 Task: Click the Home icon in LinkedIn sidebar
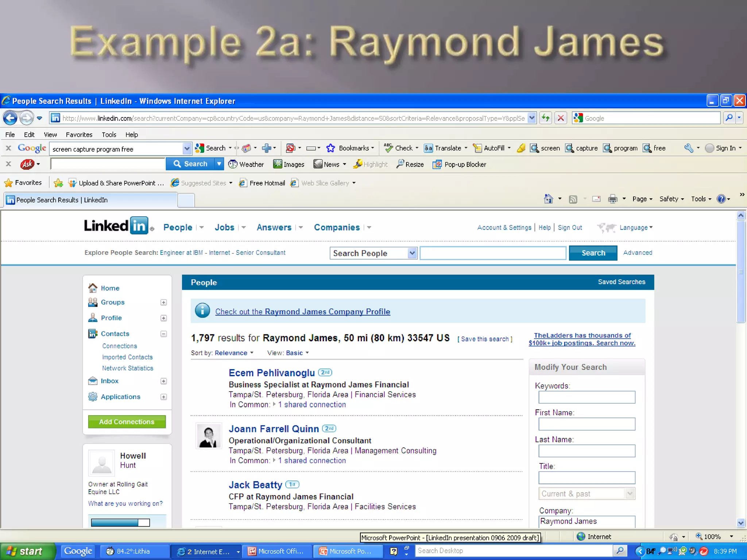click(93, 288)
